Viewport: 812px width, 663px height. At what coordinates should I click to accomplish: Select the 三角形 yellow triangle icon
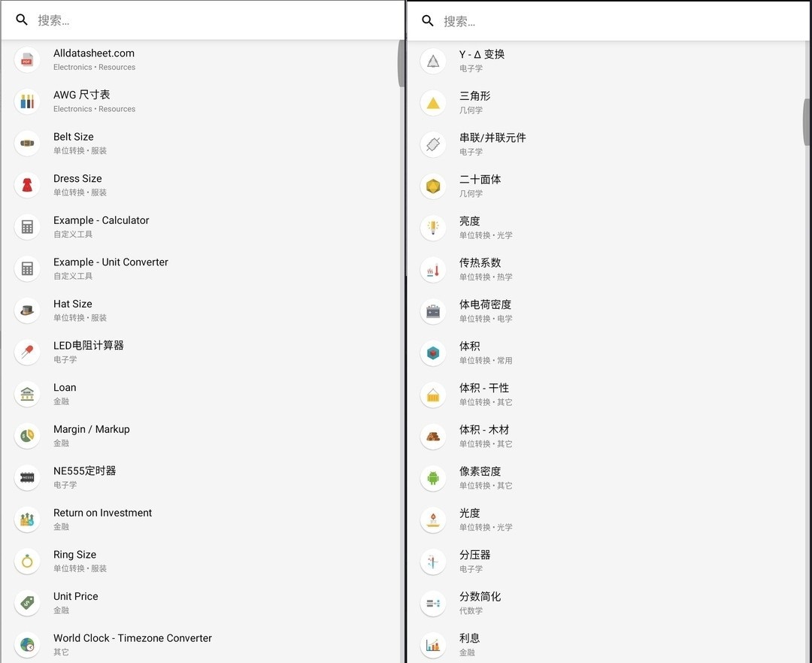coord(433,103)
